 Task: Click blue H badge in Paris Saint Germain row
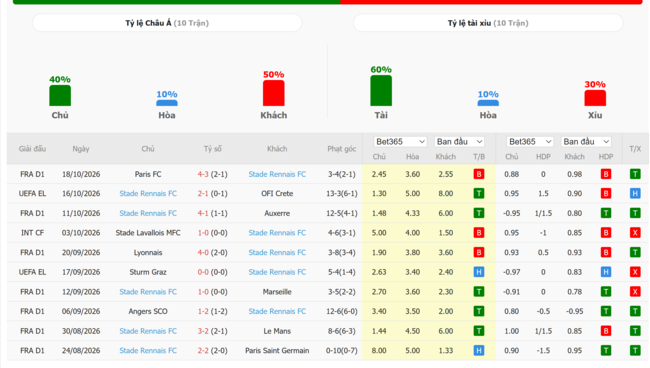[x=479, y=351]
